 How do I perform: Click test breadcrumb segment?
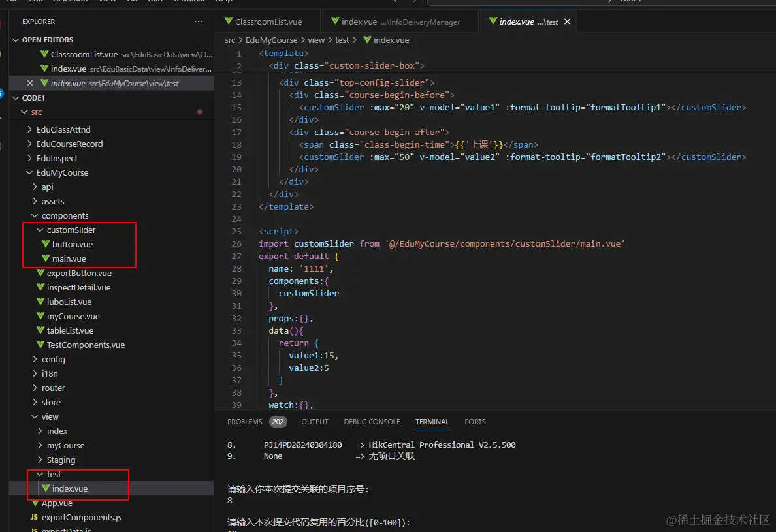point(342,40)
